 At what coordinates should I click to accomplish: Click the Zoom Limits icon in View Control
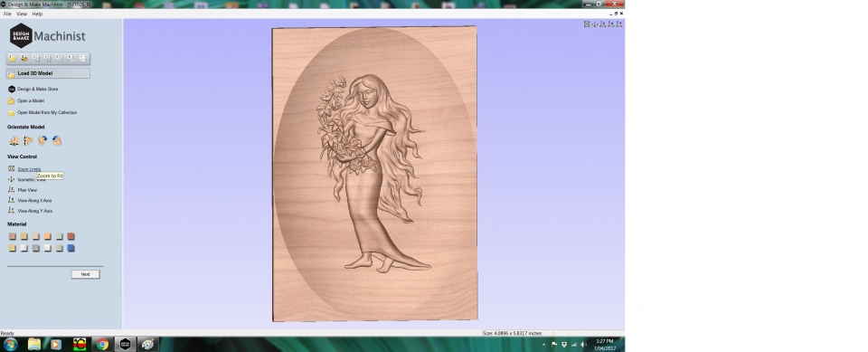[x=12, y=168]
